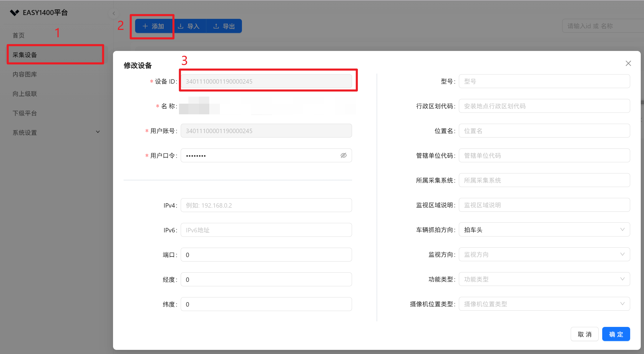Open the 车辆抓拍方向 dropdown

click(544, 230)
